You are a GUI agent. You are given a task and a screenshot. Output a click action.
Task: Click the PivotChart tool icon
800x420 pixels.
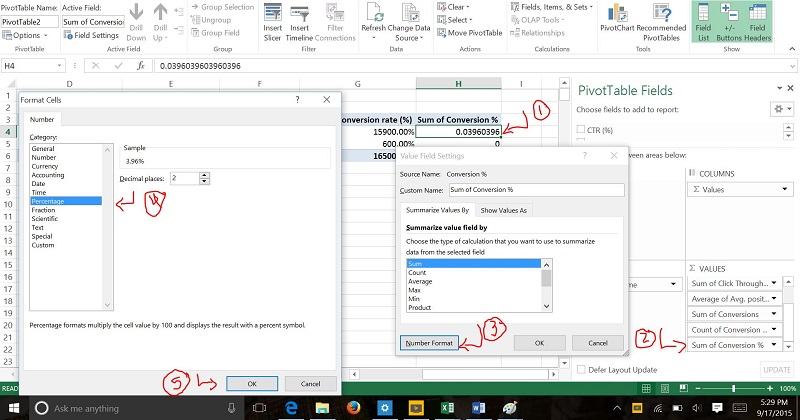point(617,13)
